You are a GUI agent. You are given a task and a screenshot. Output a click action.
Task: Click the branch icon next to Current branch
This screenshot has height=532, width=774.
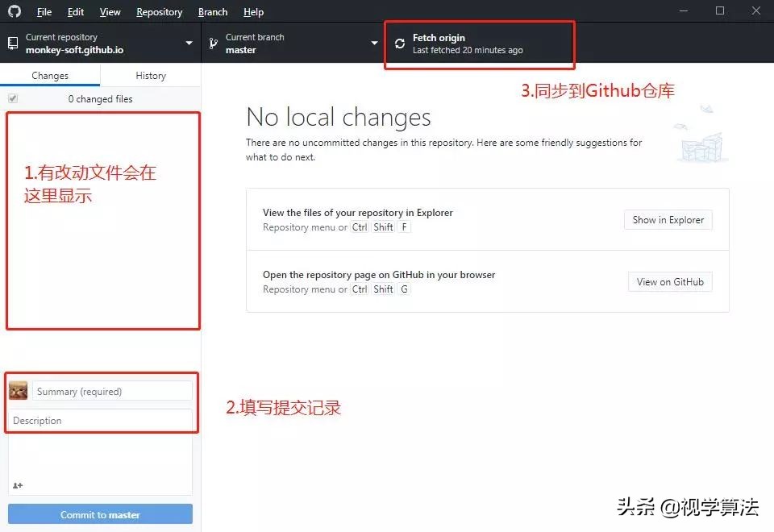(213, 42)
